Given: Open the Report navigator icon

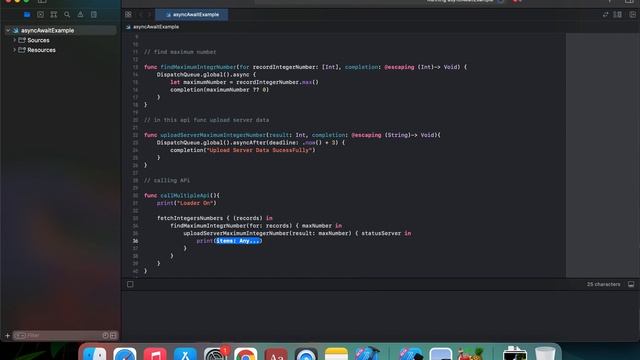Looking at the screenshot, I should (x=94, y=15).
